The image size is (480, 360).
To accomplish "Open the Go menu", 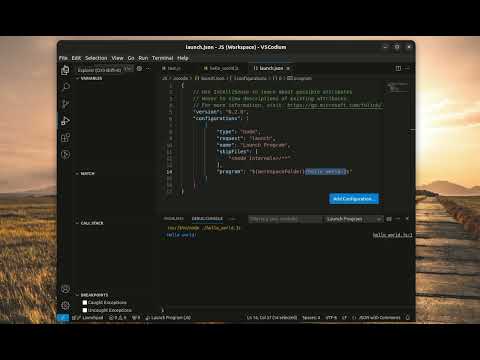I will click(x=131, y=58).
